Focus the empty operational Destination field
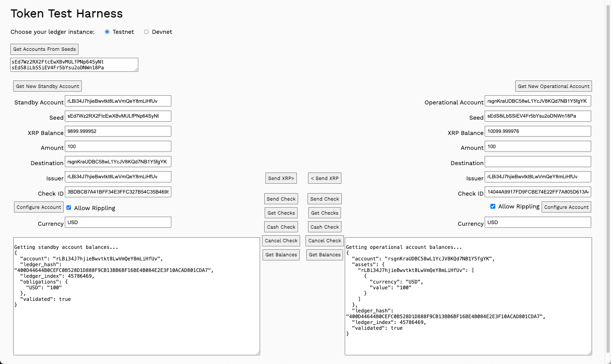 pyautogui.click(x=538, y=162)
